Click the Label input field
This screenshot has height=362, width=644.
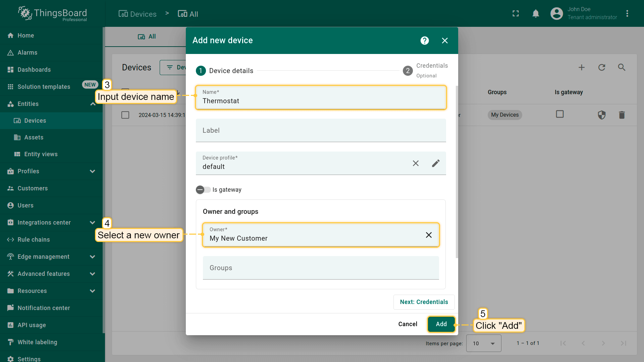tap(321, 130)
